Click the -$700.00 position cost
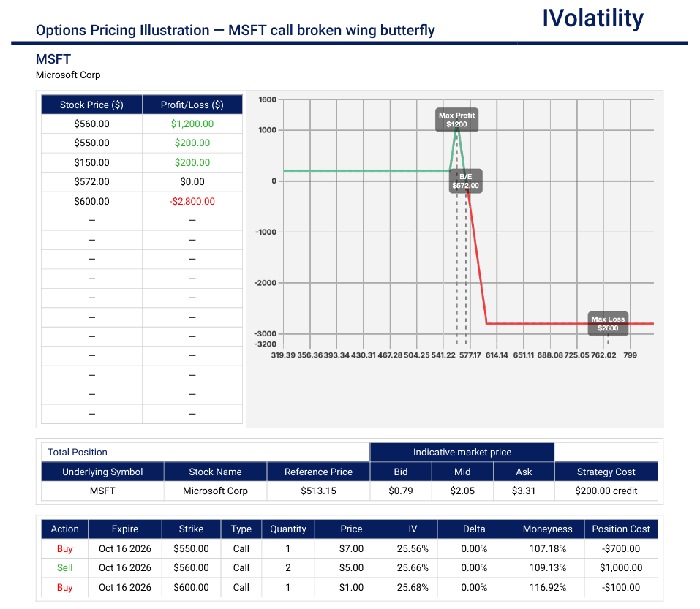Screen dimensions: 700x609 coord(621,548)
